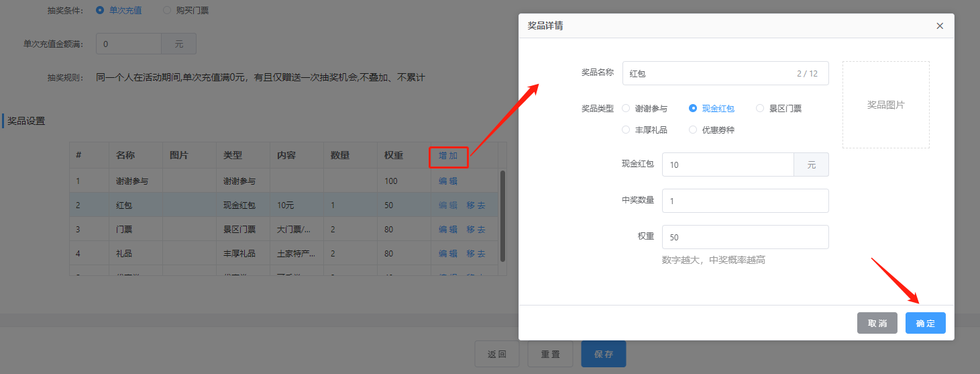This screenshot has height=374, width=980.
Task: Select the 现金红包 prize type radio
Action: click(x=693, y=108)
